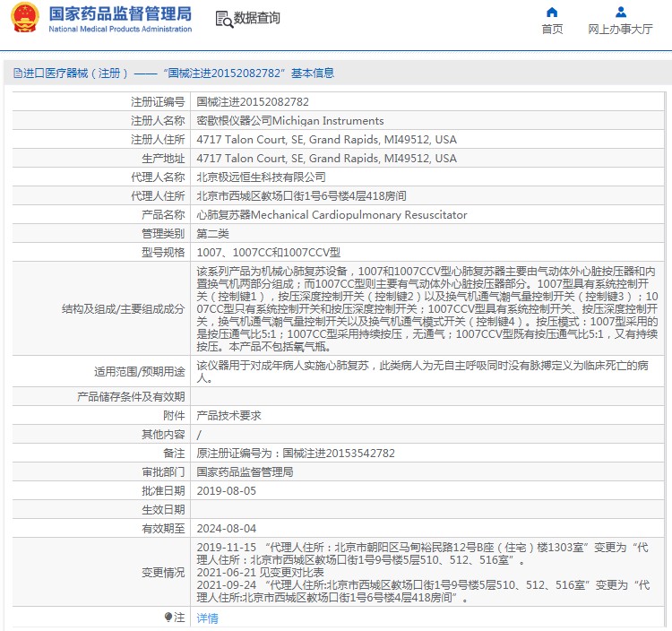This screenshot has height=631, width=672.
Task: Click the lightbulb icon beside 注
Action: [168, 618]
